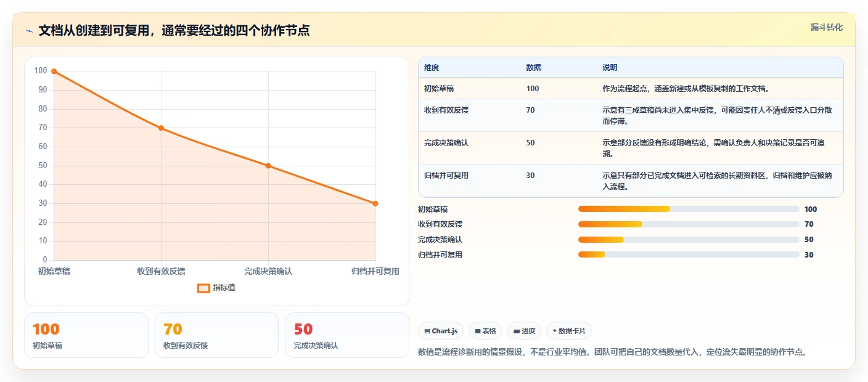Click the 维度 table column header
Viewport: 868px width, 382px height.
coord(432,68)
